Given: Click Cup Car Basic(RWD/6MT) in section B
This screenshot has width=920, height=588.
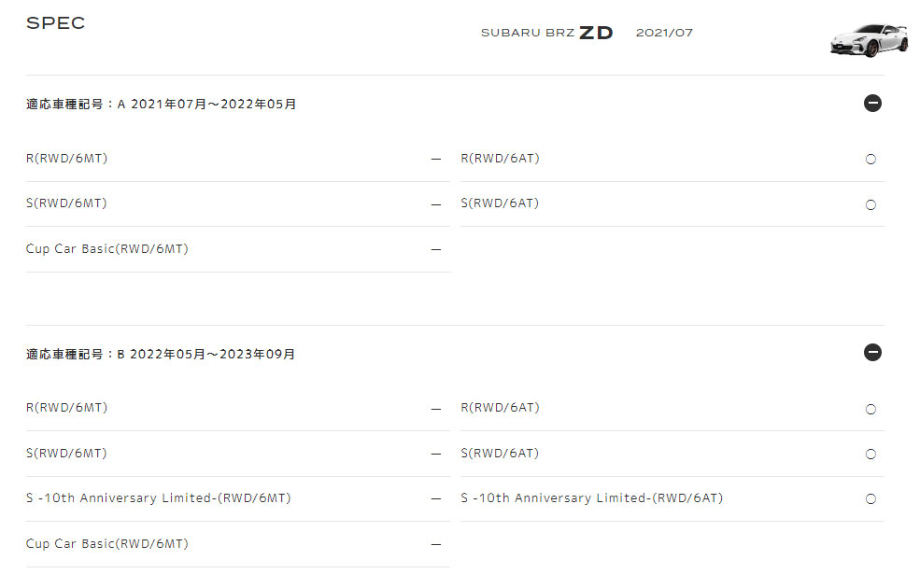Looking at the screenshot, I should tap(106, 544).
